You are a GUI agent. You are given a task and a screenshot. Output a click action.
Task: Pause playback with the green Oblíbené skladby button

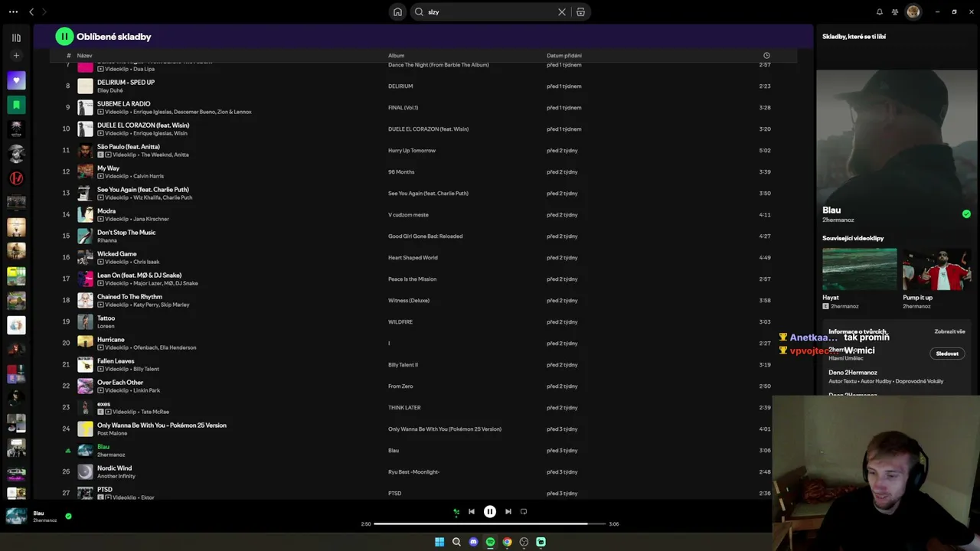click(x=64, y=36)
